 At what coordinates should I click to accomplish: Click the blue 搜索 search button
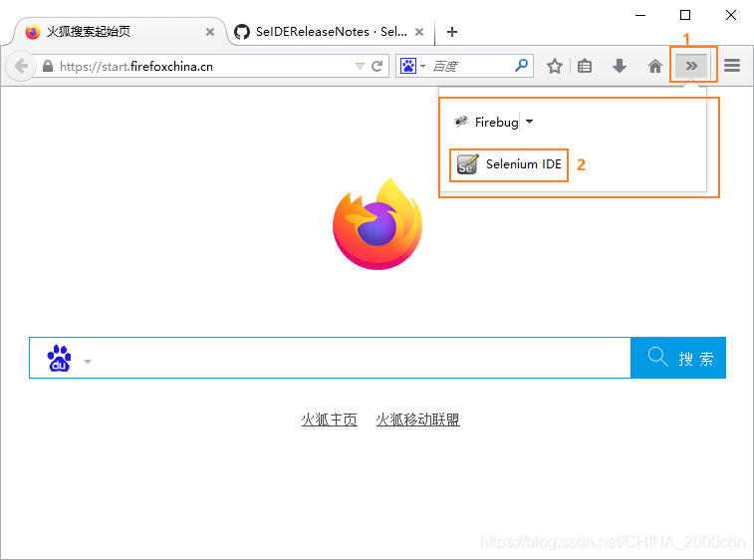(678, 358)
